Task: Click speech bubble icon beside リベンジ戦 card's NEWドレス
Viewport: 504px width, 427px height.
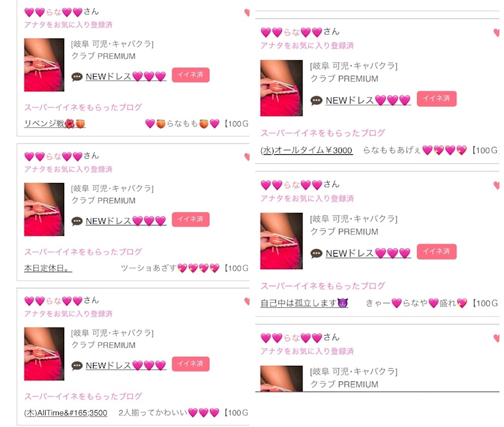Action: tap(77, 77)
